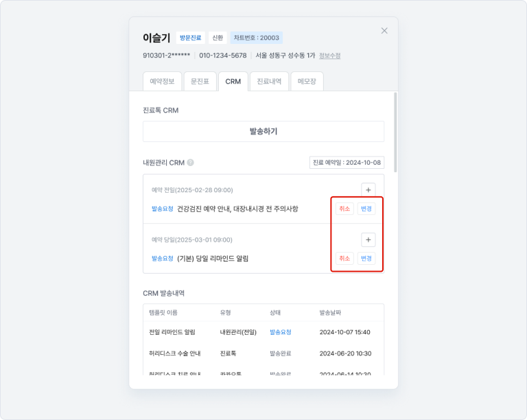
Task: Click the dialog's vertical scrollbar
Action: pos(395,130)
